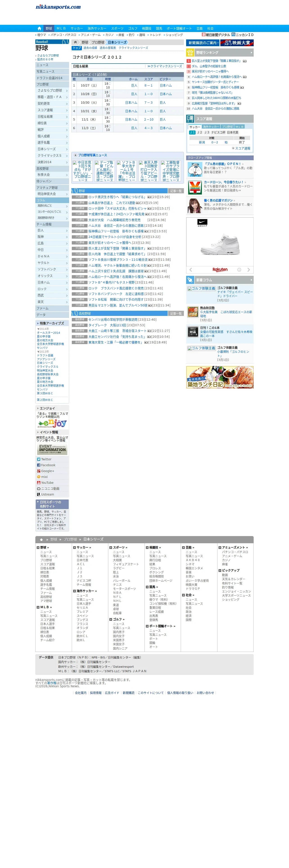289x868 pixels.
Task: Open the オールスター2014 archive link
Action: 48,333
